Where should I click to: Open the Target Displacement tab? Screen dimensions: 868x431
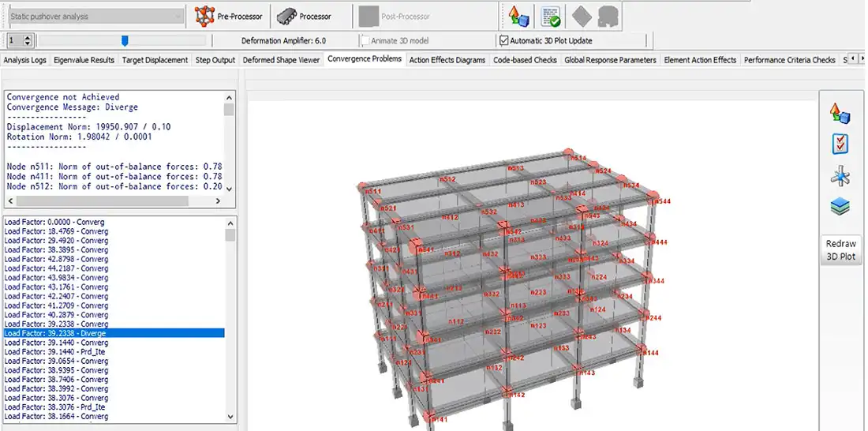155,60
